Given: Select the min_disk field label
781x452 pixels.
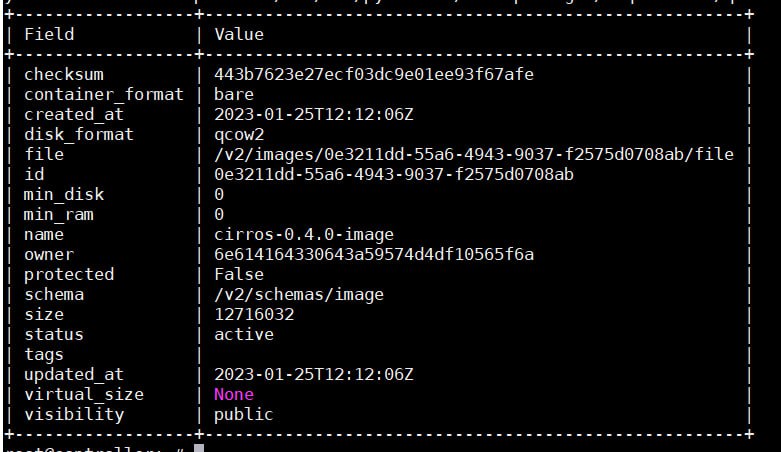Looking at the screenshot, I should tap(64, 194).
